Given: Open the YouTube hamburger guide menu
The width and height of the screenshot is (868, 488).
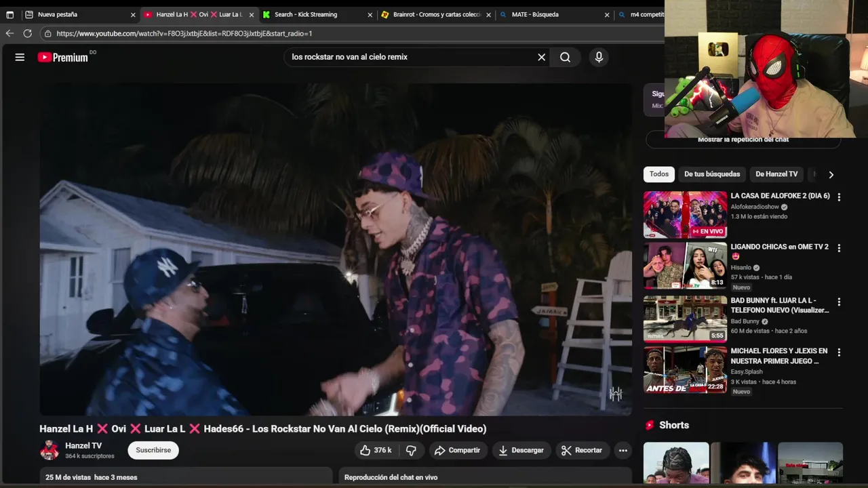Looking at the screenshot, I should (20, 57).
